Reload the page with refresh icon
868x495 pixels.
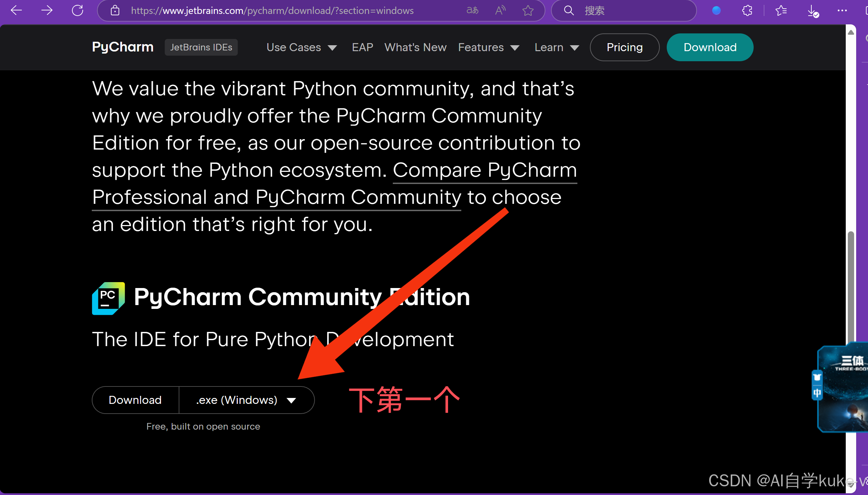pos(77,10)
